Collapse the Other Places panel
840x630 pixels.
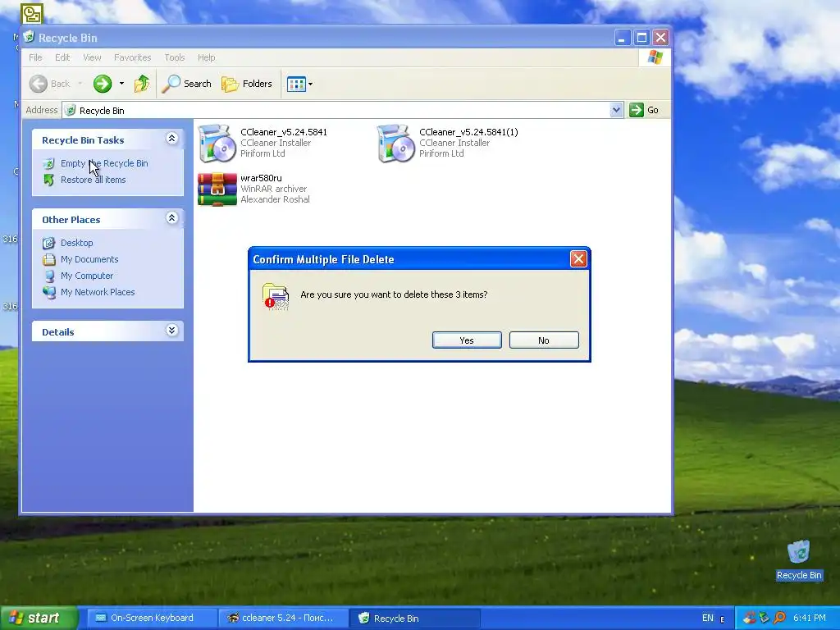[x=171, y=218]
